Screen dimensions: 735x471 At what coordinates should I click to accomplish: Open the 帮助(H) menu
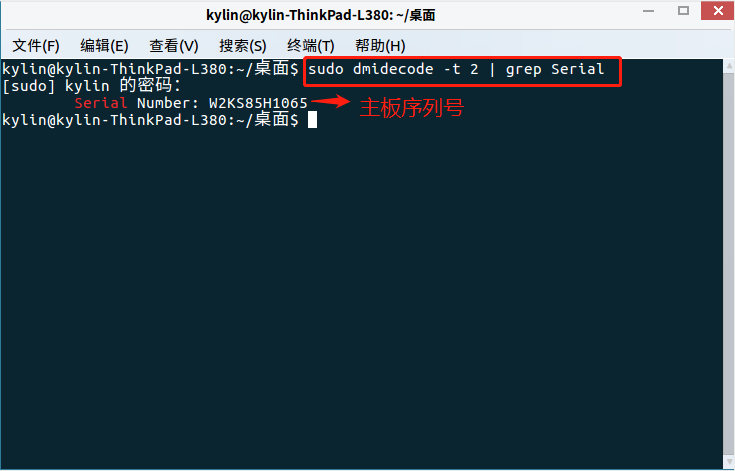click(x=380, y=45)
